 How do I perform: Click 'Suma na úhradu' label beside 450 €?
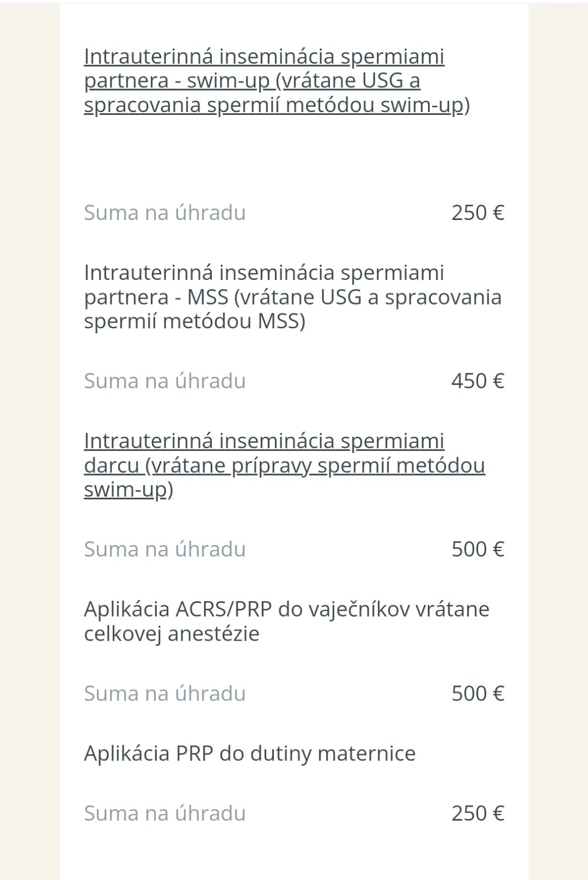[164, 381]
